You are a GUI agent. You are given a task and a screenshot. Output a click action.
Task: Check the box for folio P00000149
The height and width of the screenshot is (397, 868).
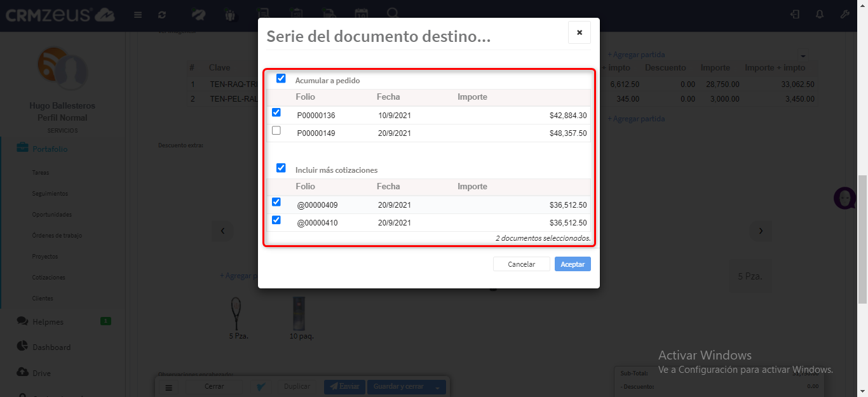(276, 131)
